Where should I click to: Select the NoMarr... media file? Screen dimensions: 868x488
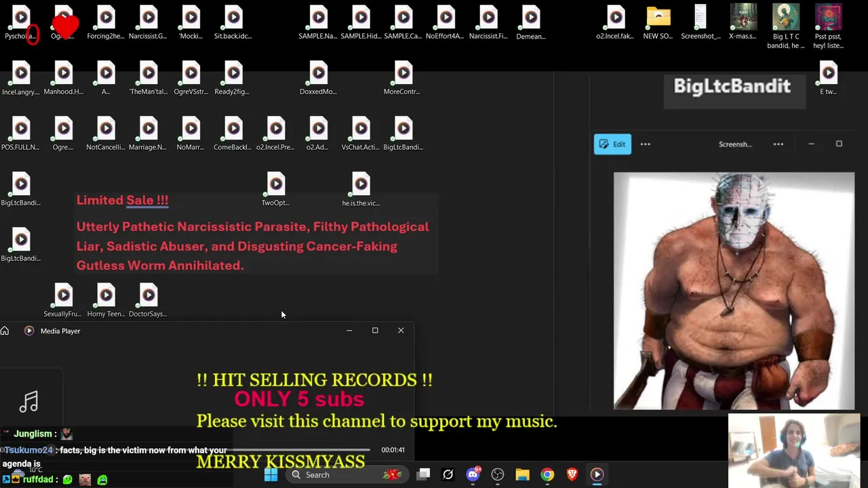tap(191, 134)
